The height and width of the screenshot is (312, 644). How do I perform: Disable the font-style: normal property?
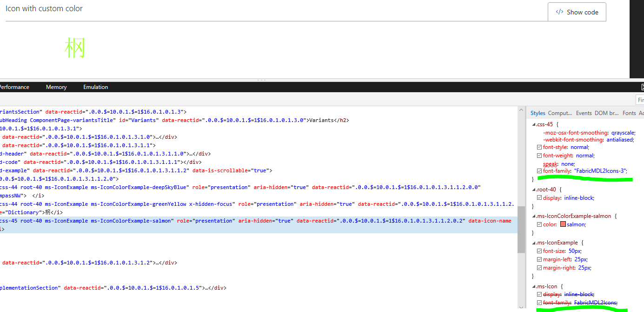click(x=539, y=147)
